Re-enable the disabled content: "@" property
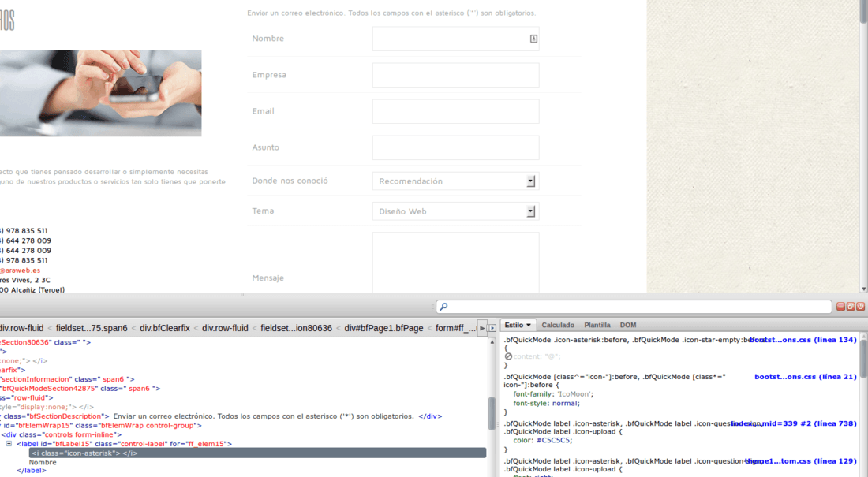The image size is (868, 477). point(508,356)
